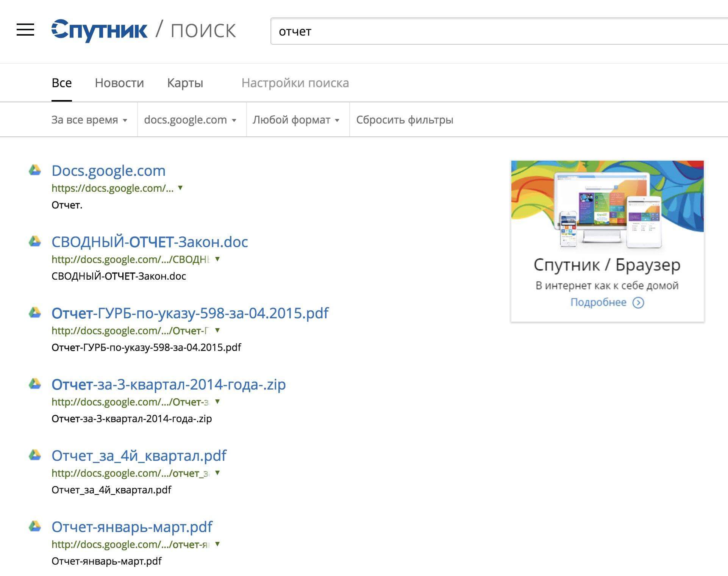728x576 pixels.
Task: Open Отчет-за-3-квартал-2014-года-.zip link
Action: tap(169, 384)
